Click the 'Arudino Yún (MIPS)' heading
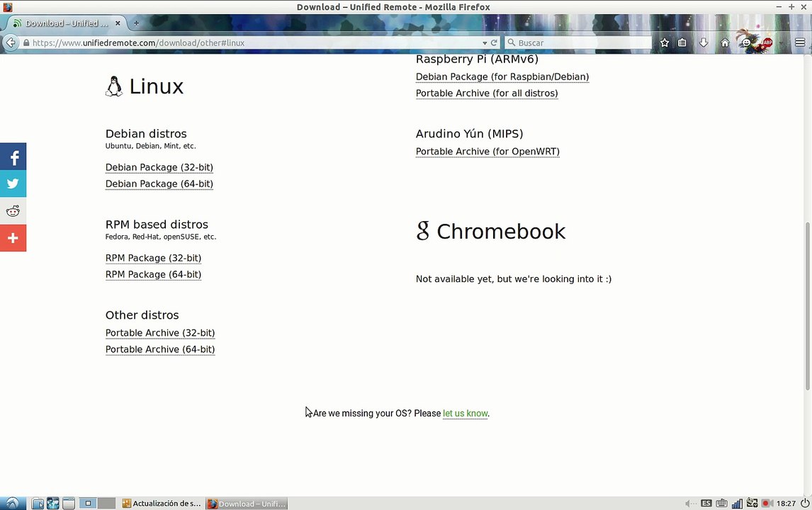The image size is (812, 510). [469, 134]
